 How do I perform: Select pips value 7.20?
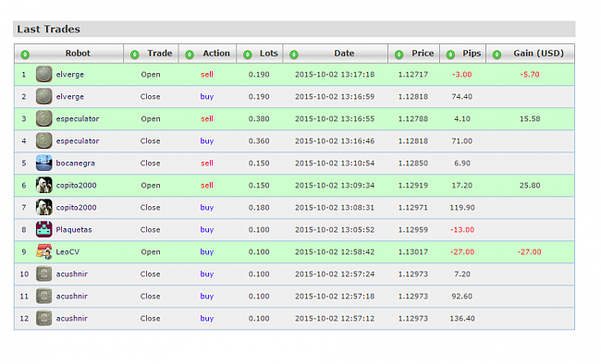(462, 274)
